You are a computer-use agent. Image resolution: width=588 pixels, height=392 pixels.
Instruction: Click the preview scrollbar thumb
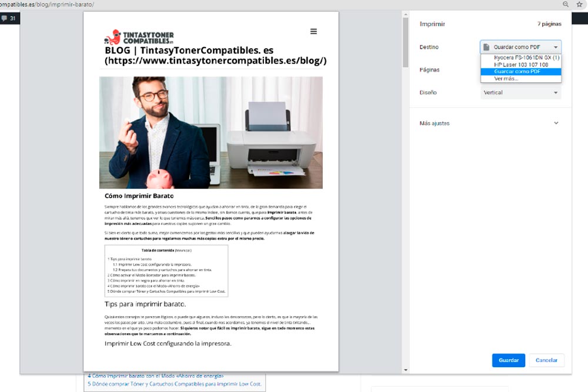coord(405,42)
